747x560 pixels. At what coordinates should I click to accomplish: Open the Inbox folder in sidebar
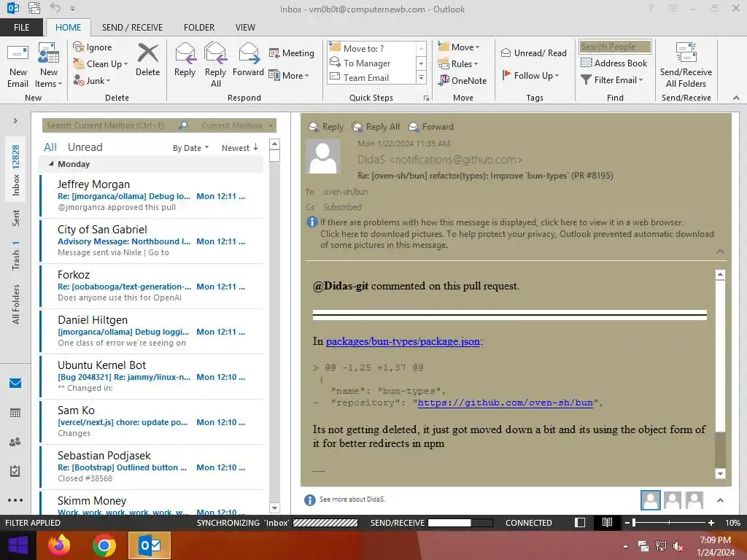pyautogui.click(x=16, y=170)
